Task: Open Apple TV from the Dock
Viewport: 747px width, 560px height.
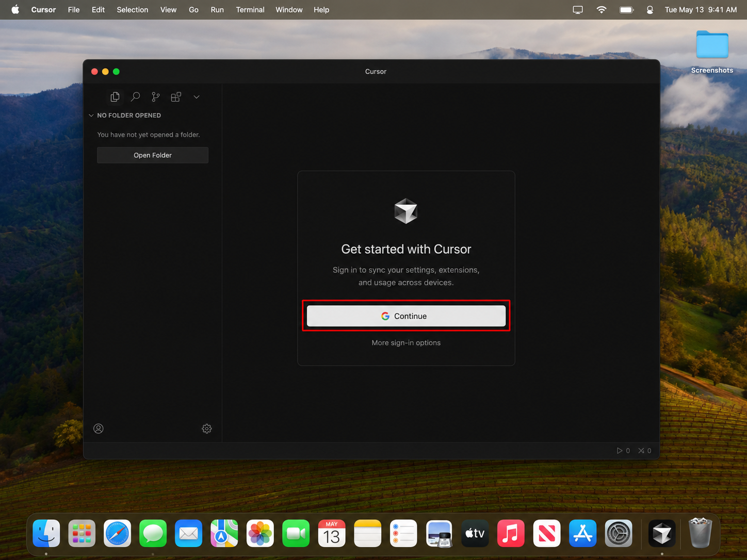Action: coord(475,533)
